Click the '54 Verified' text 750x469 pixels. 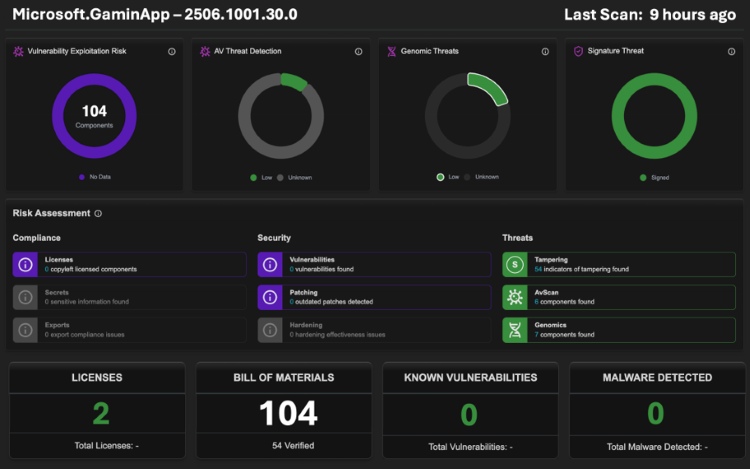pos(293,446)
